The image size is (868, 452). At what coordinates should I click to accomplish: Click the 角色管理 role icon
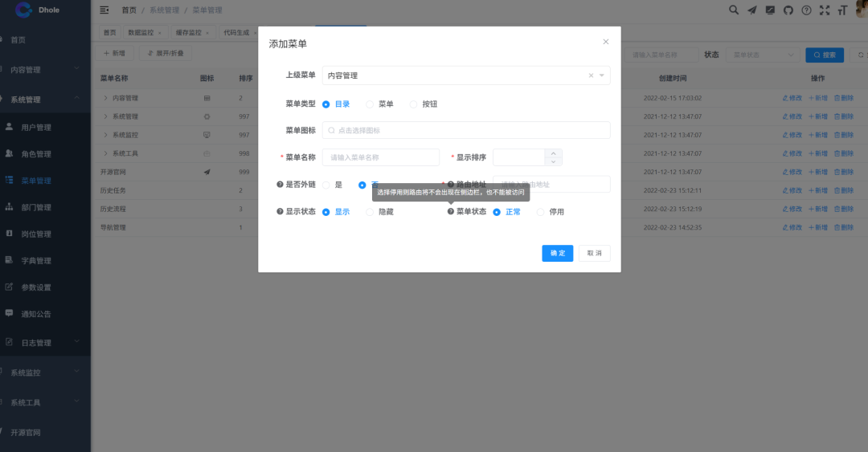(9, 153)
